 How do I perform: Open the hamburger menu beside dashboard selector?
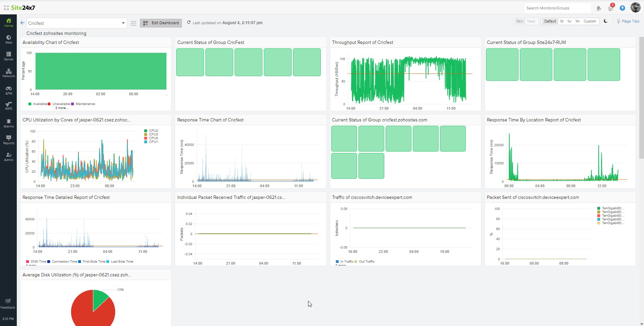(x=133, y=23)
